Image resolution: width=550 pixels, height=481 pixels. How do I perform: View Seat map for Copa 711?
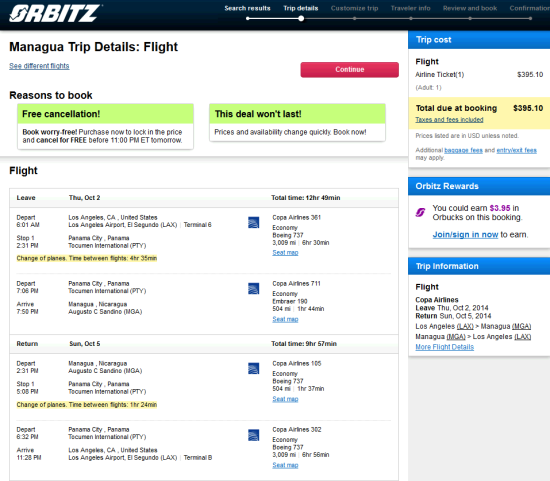pyautogui.click(x=286, y=319)
